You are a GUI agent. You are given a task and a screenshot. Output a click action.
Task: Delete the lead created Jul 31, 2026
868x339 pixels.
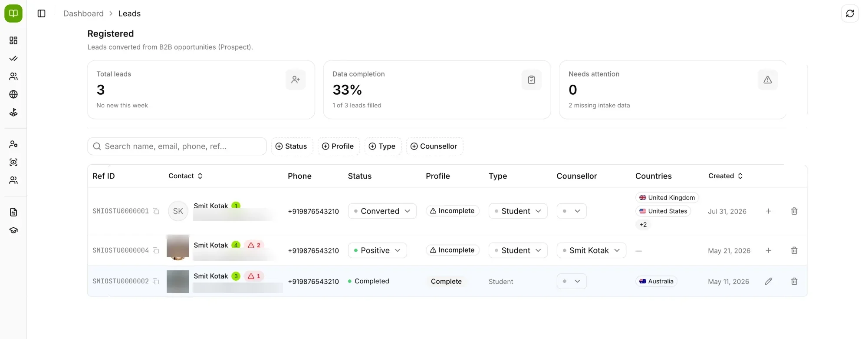[794, 211]
